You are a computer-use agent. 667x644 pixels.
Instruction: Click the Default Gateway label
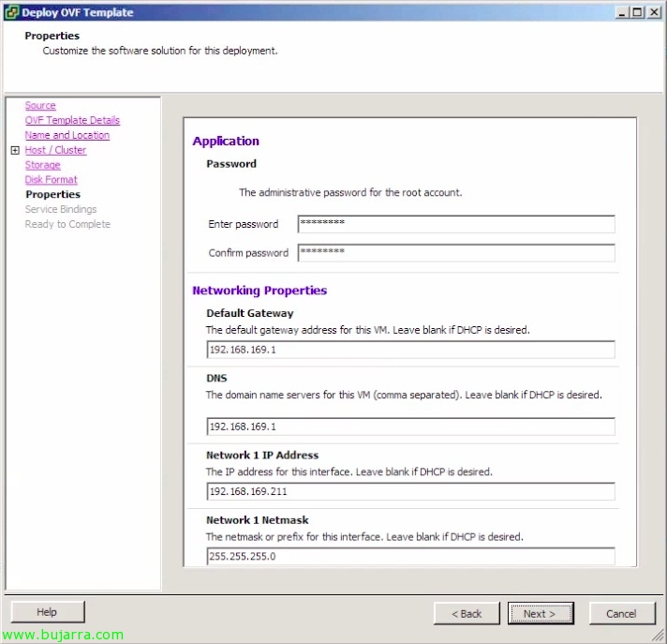tap(250, 313)
